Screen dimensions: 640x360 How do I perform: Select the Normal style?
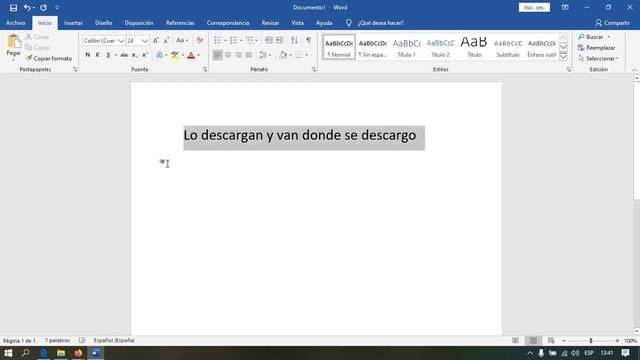339,47
